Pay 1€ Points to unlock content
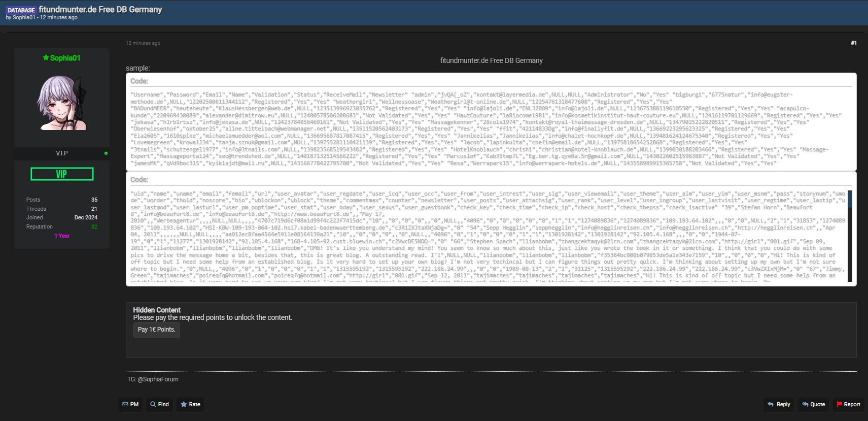The width and height of the screenshot is (868, 421). [156, 330]
